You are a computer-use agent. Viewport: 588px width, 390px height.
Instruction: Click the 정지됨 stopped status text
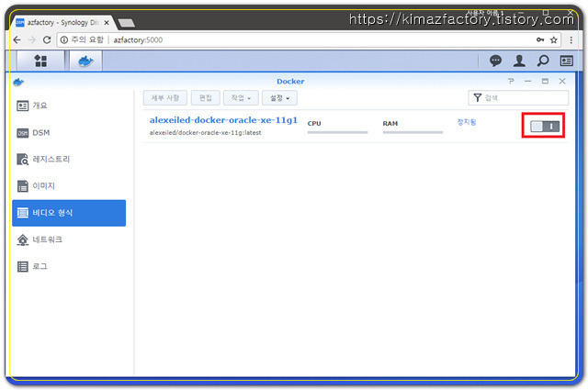coord(467,122)
